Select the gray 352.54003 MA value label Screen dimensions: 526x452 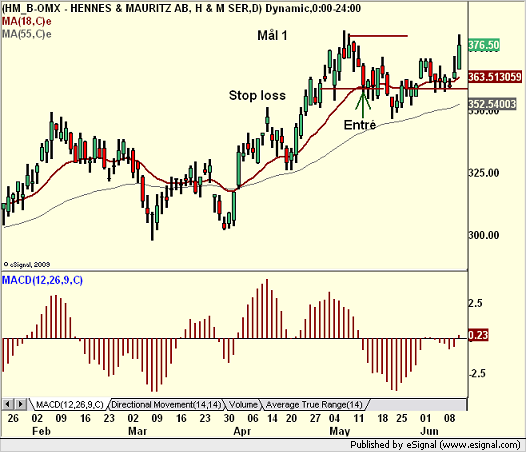[492, 104]
